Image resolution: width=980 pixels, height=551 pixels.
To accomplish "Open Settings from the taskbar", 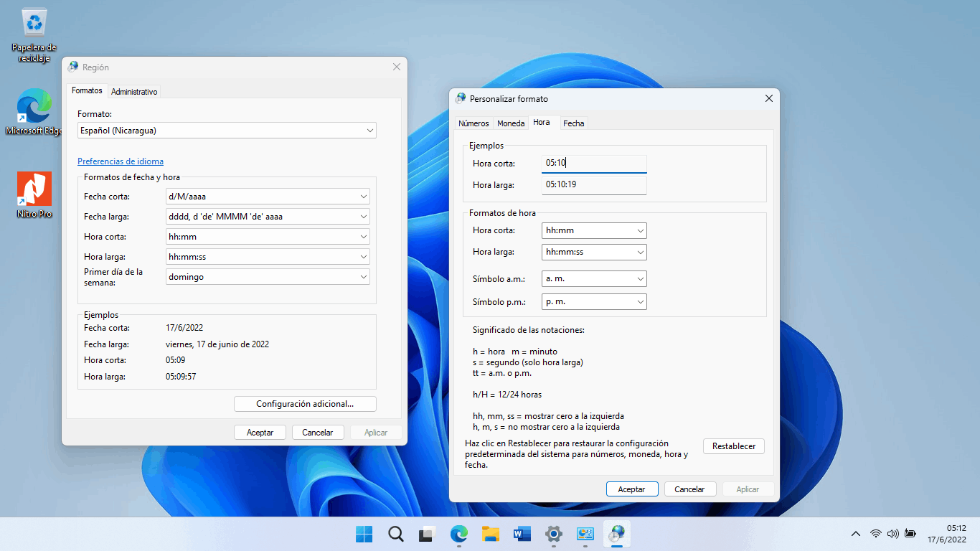I will tap(553, 534).
